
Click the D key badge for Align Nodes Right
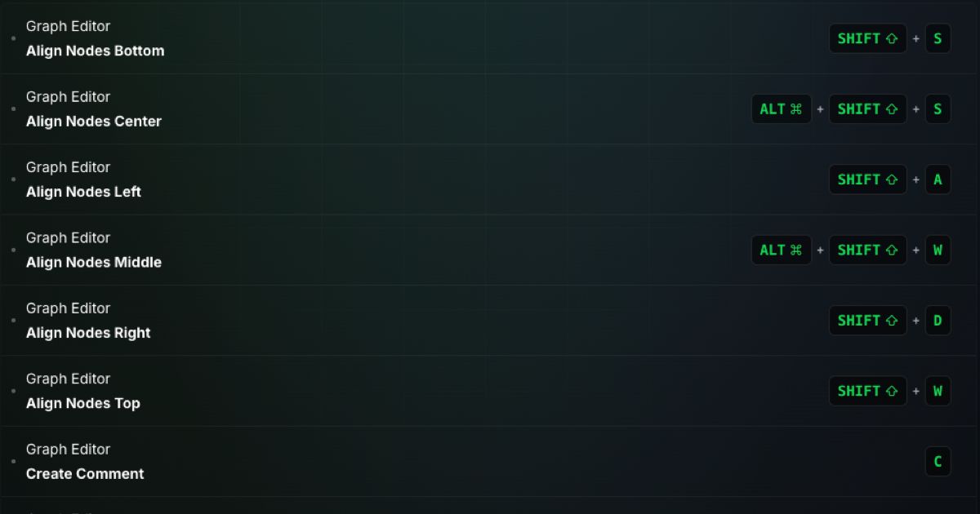point(938,321)
